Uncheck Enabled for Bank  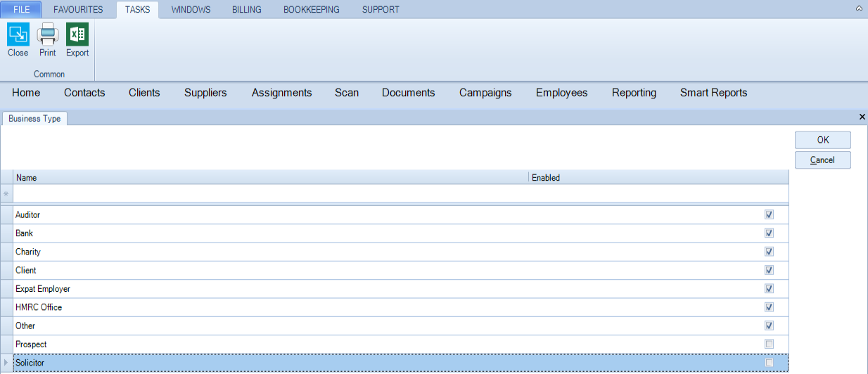click(769, 233)
